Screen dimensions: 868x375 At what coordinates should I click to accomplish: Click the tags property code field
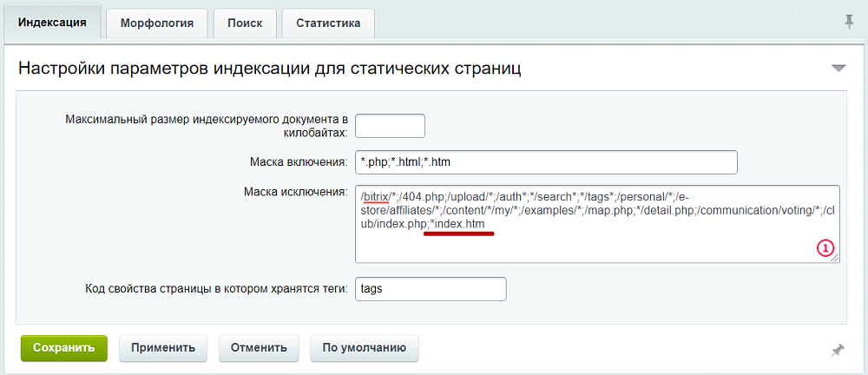pos(431,288)
